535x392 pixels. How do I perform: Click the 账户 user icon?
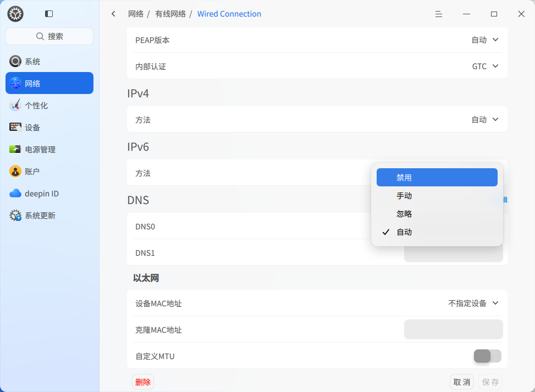pyautogui.click(x=15, y=172)
